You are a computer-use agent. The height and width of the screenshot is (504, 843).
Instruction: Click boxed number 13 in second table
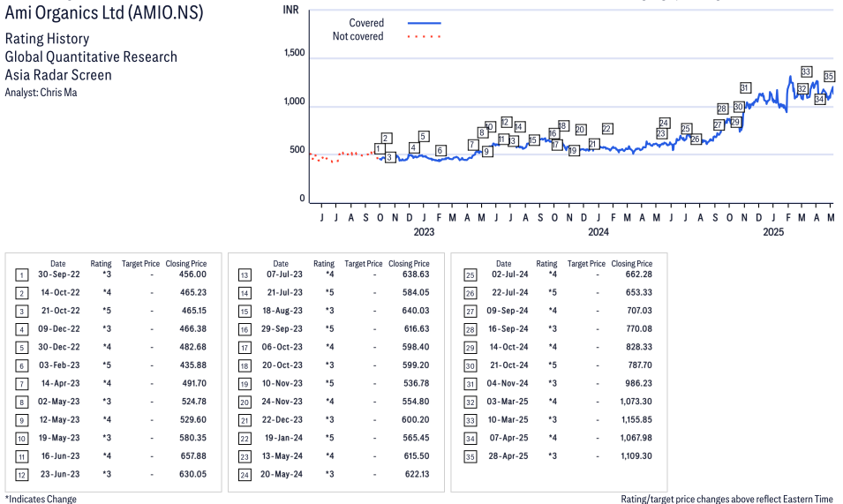pos(245,275)
